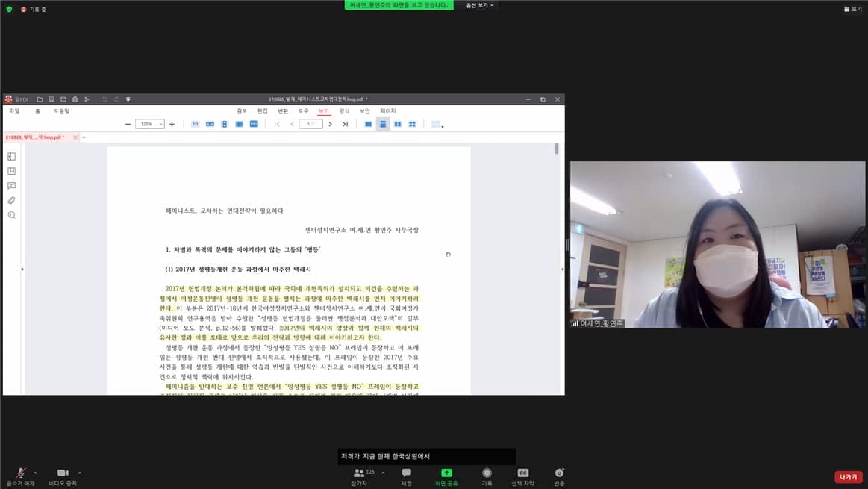
Task: Open the page thumbnails sidebar panel
Action: pyautogui.click(x=12, y=157)
